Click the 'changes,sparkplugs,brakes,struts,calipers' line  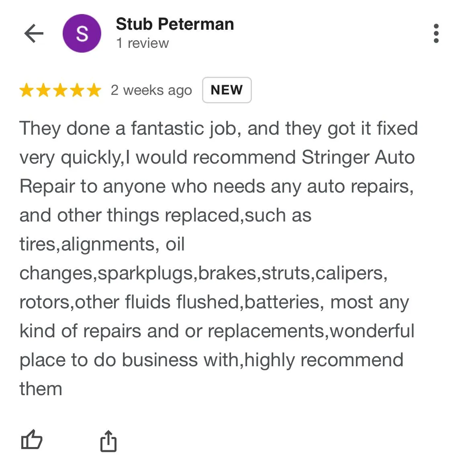click(x=203, y=273)
